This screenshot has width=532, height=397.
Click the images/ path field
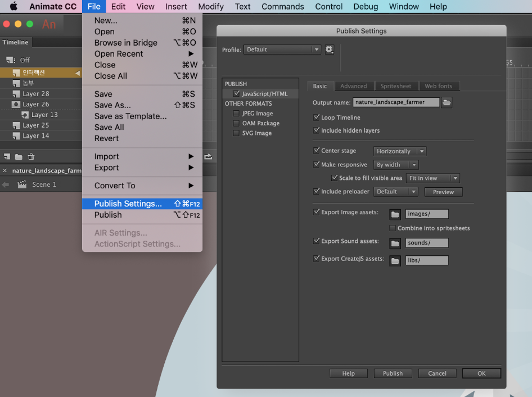[x=427, y=214]
